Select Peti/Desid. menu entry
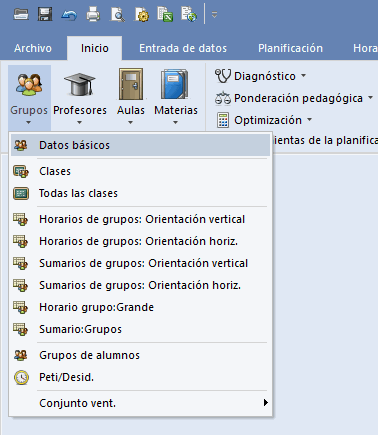The width and height of the screenshot is (378, 435). click(140, 377)
